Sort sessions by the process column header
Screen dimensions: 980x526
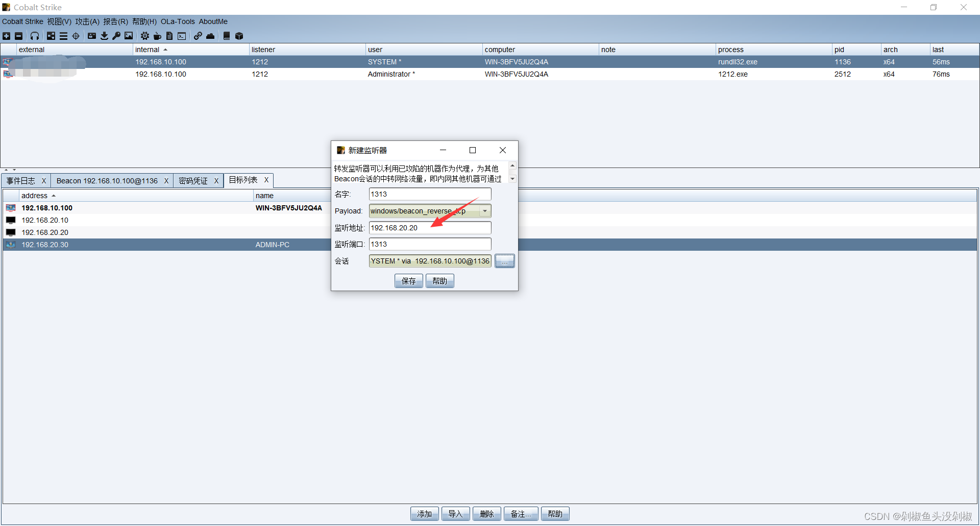[x=773, y=50]
